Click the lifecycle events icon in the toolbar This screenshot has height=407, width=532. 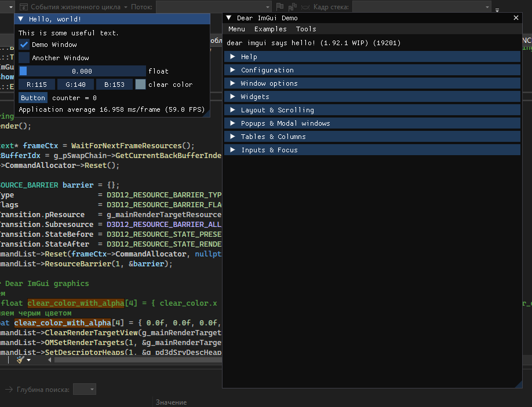click(x=23, y=7)
